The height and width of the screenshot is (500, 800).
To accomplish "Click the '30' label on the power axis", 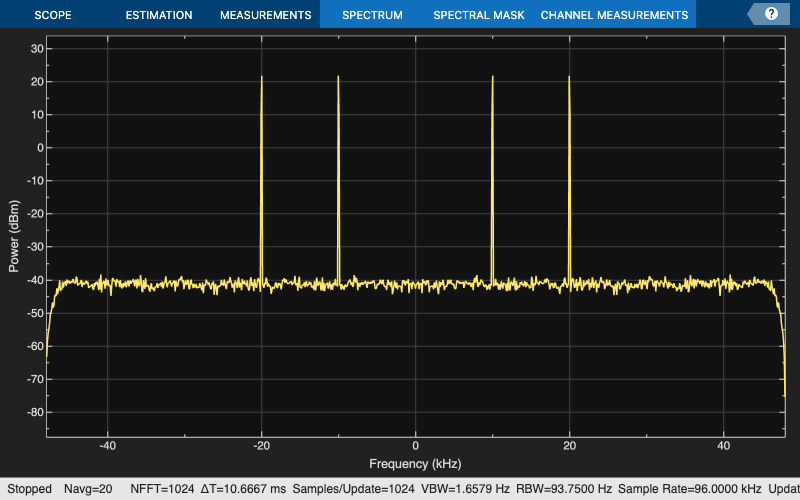I will coord(37,48).
